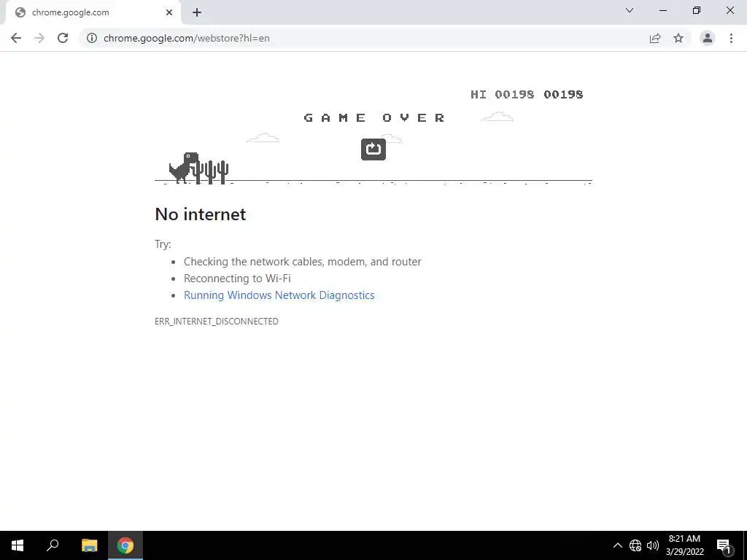Click the forward navigation arrow
The width and height of the screenshot is (747, 560).
[39, 38]
